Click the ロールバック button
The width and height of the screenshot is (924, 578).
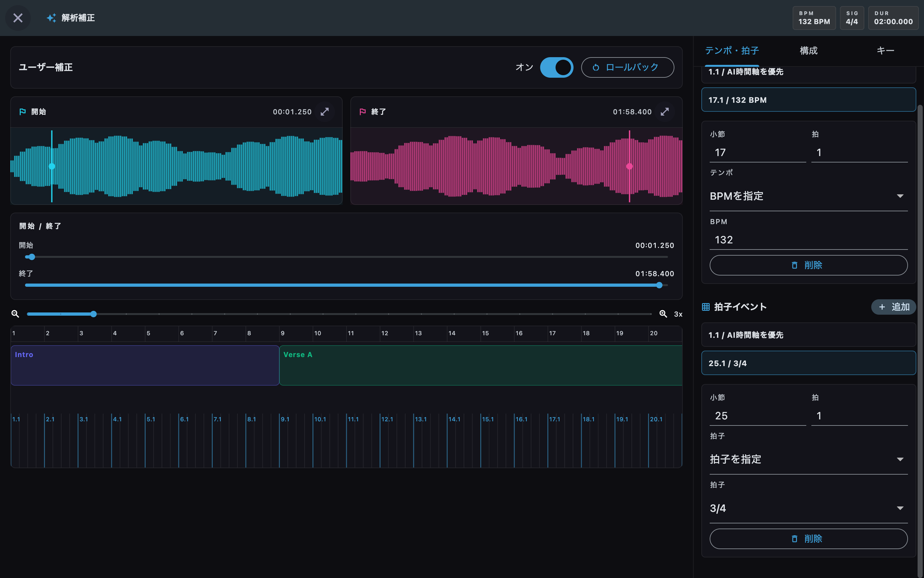point(627,67)
